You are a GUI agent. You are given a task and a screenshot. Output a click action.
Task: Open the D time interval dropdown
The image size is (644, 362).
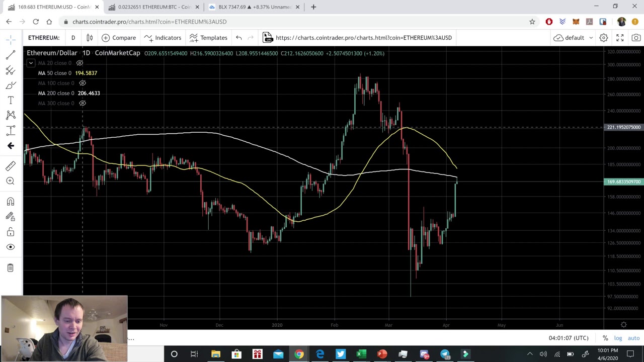click(x=73, y=38)
